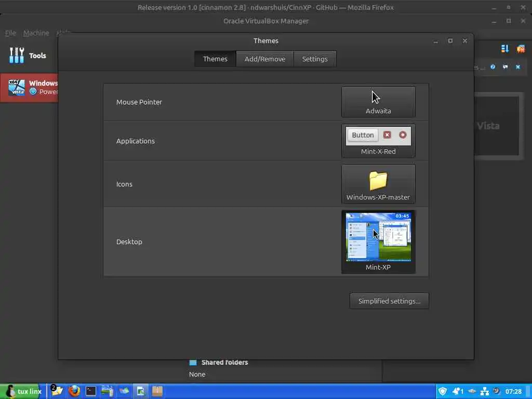The height and width of the screenshot is (399, 532).
Task: Open the Settings tab in Themes
Action: [x=315, y=59]
